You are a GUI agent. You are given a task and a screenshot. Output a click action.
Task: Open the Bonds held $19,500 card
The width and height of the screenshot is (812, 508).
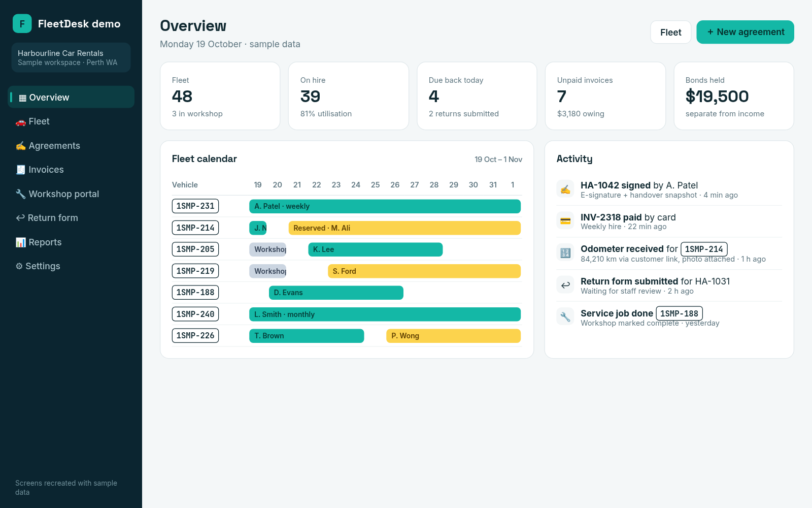tap(734, 96)
